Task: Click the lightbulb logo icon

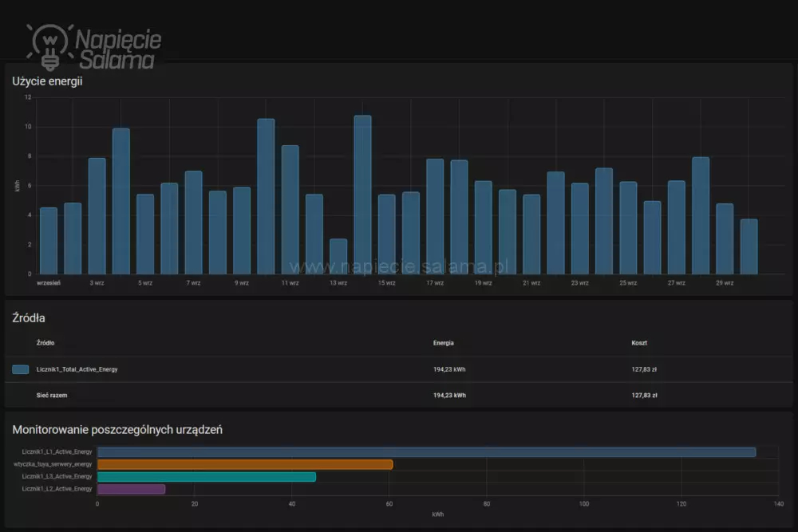Action: [49, 45]
